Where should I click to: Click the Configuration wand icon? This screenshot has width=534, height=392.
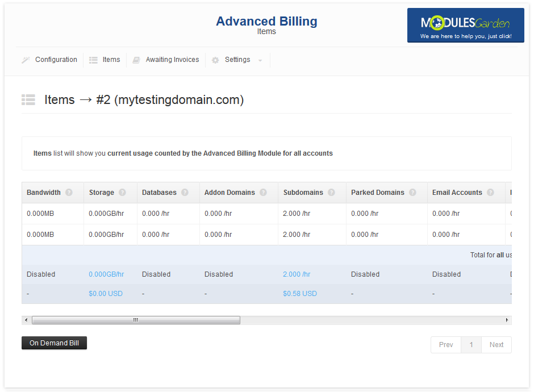click(x=26, y=60)
